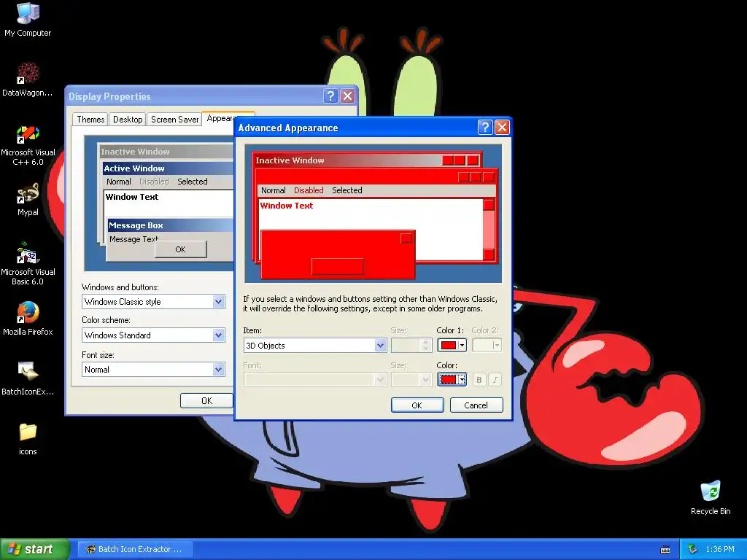Click the item Size number field
Screen dimensions: 747x560
pyautogui.click(x=406, y=345)
